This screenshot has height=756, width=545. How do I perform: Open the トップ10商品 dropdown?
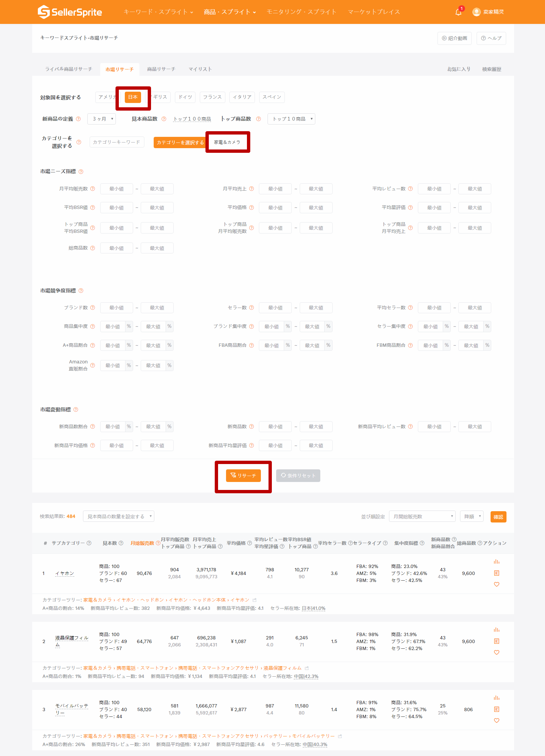pyautogui.click(x=291, y=119)
